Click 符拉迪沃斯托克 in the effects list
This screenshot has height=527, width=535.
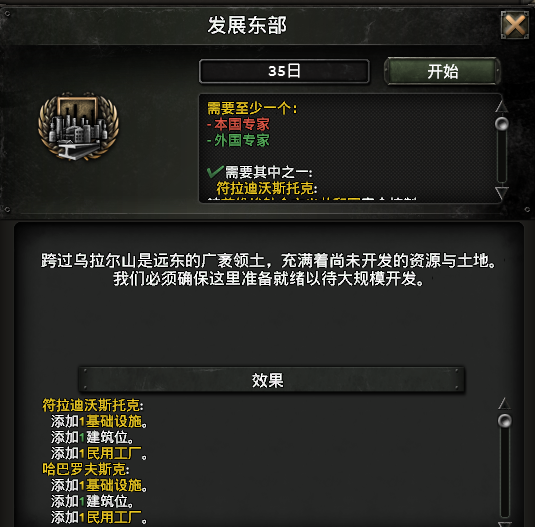pos(91,405)
